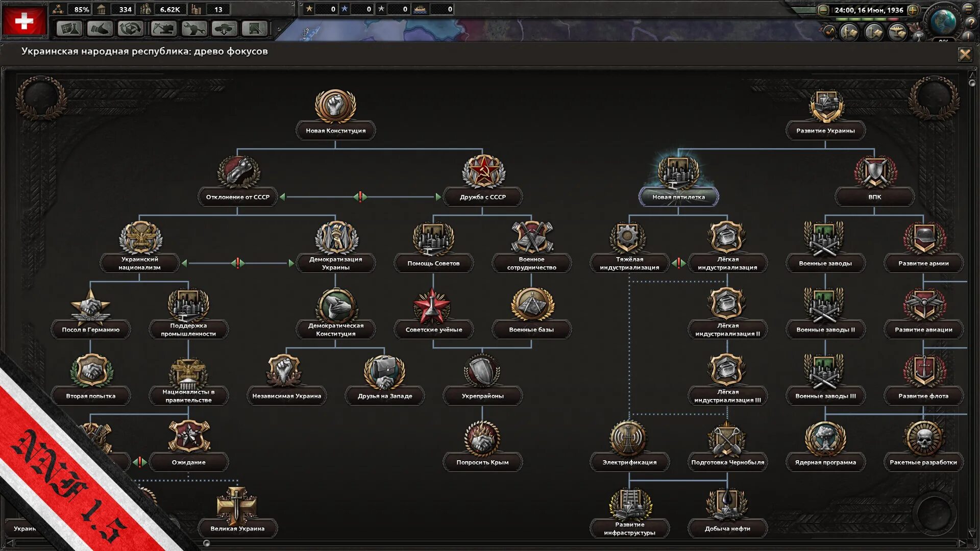Select the Советские учёные red star focus
Image resolution: width=980 pixels, height=551 pixels.
(433, 314)
